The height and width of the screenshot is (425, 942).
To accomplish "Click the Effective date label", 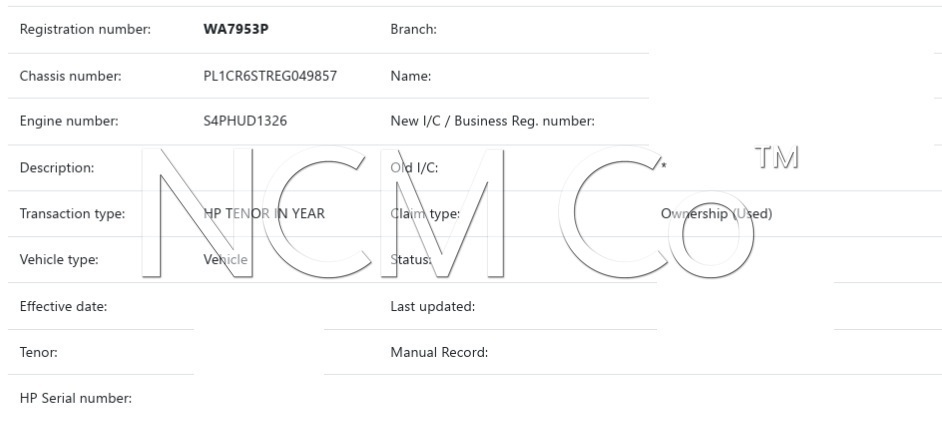I will [63, 307].
